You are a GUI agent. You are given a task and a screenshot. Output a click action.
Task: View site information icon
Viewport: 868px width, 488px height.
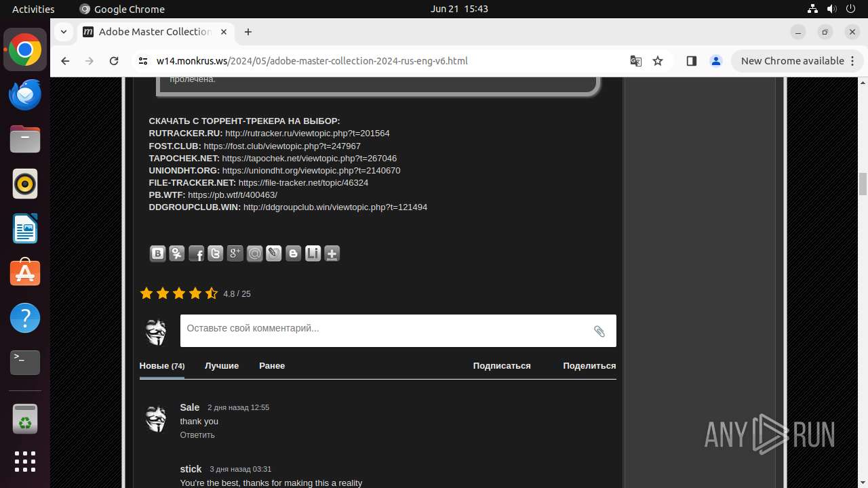coord(143,61)
